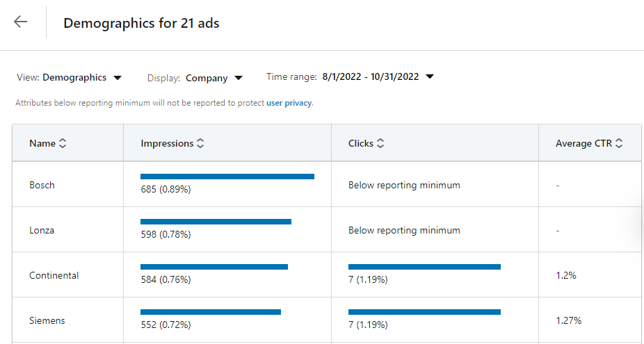Image resolution: width=644 pixels, height=344 pixels.
Task: Sort by the Average CTR sort icon
Action: tap(619, 143)
